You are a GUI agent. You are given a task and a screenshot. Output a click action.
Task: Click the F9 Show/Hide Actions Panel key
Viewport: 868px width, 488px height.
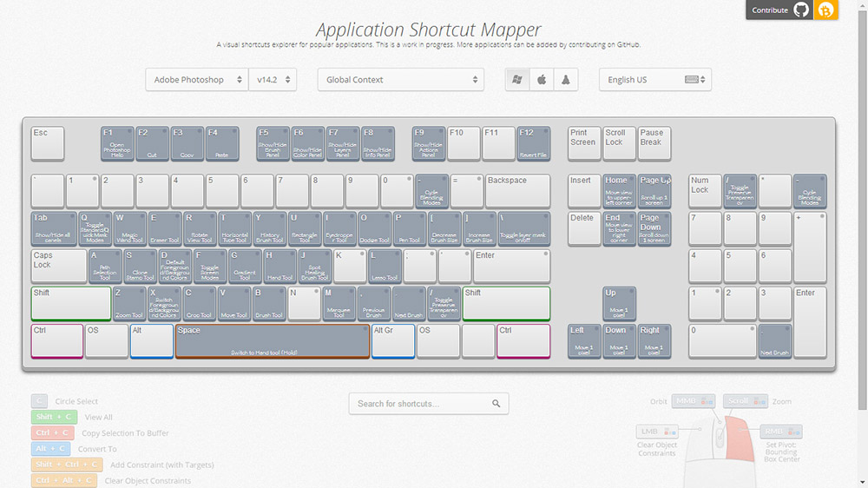429,143
